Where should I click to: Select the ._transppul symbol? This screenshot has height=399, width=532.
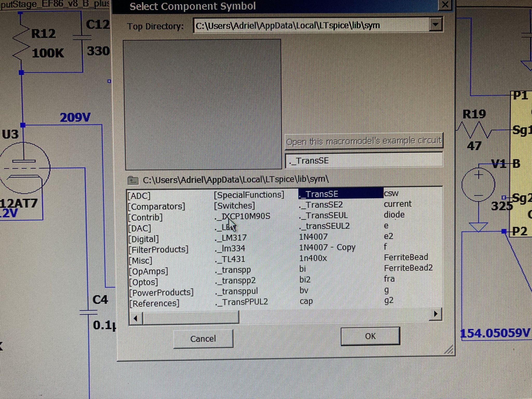point(237,291)
